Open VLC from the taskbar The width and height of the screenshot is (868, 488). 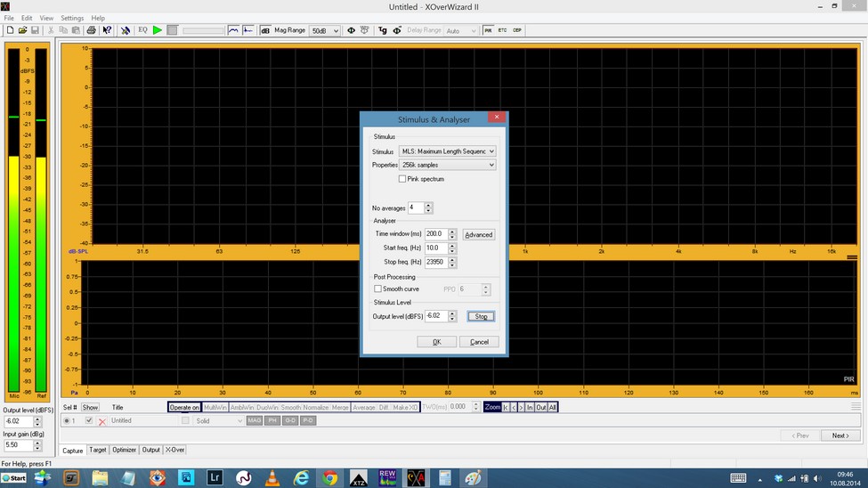click(272, 477)
